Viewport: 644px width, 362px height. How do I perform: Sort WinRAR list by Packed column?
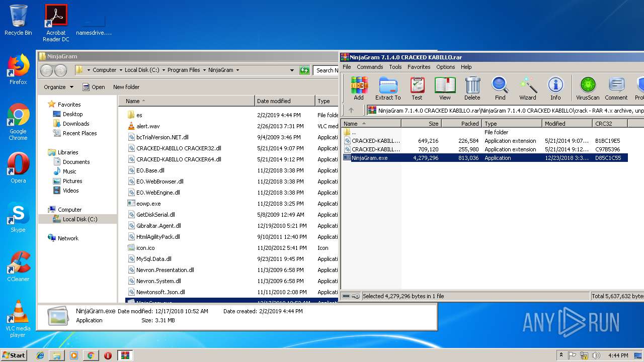462,123
